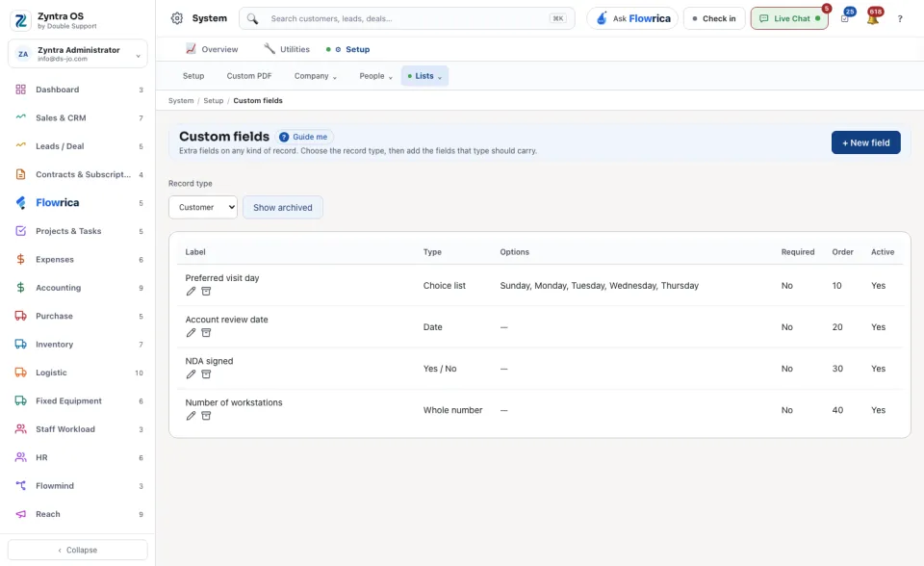924x566 pixels.
Task: Switch to the Overview tab
Action: click(x=212, y=49)
